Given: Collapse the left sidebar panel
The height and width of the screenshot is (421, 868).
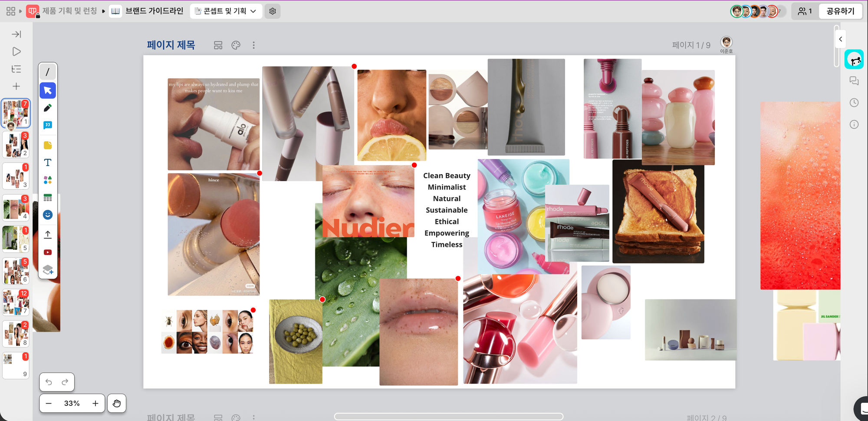Looking at the screenshot, I should click(x=16, y=34).
